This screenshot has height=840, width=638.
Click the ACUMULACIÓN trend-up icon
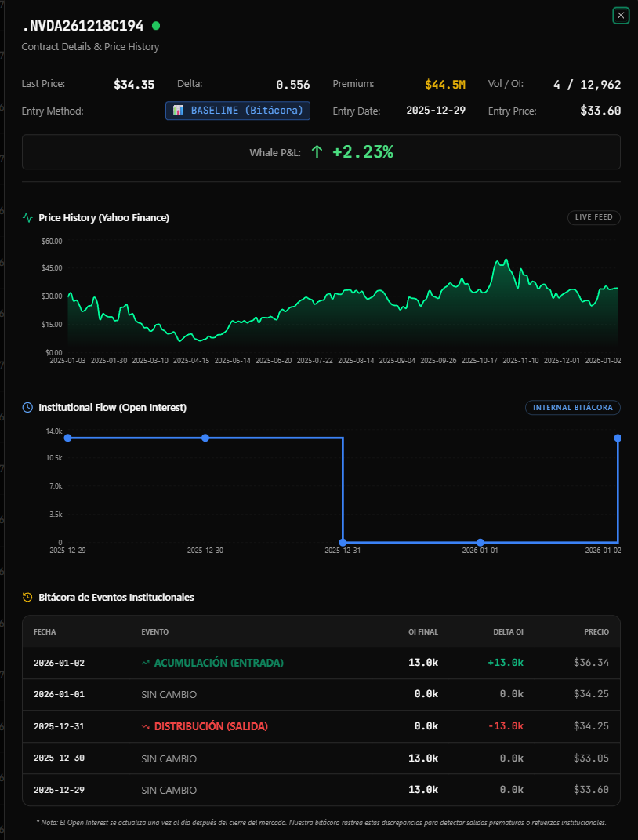[x=145, y=663]
